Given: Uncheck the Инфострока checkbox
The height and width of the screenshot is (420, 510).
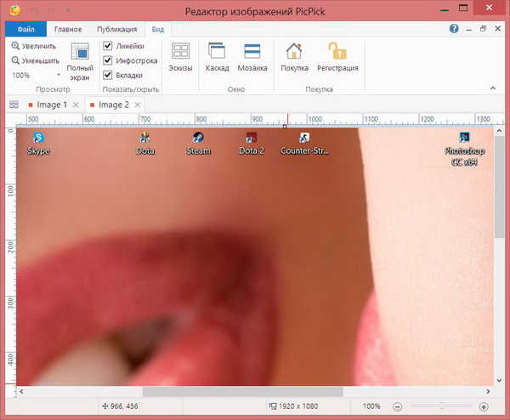Looking at the screenshot, I should (108, 60).
